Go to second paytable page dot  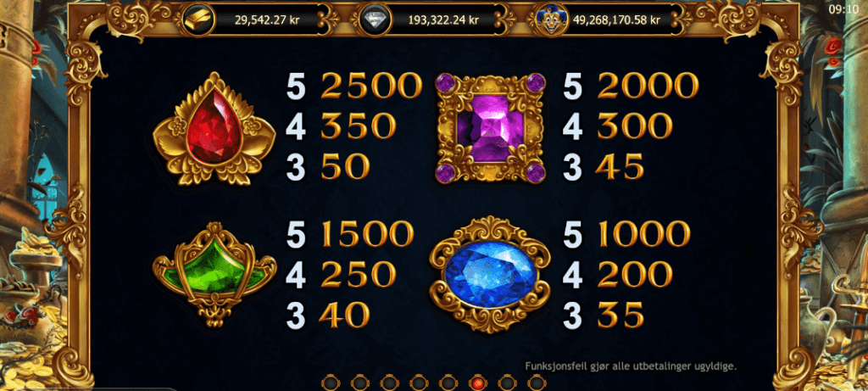[359, 383]
